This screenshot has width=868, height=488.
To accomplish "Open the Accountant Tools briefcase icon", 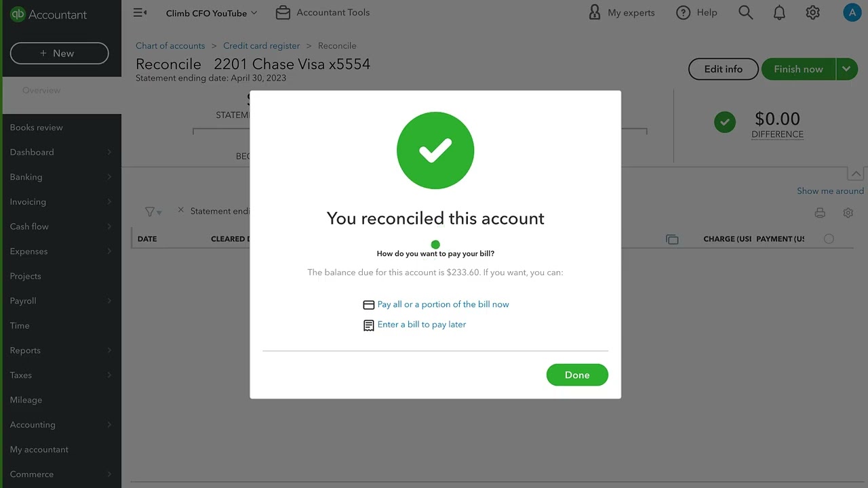I will [x=283, y=12].
